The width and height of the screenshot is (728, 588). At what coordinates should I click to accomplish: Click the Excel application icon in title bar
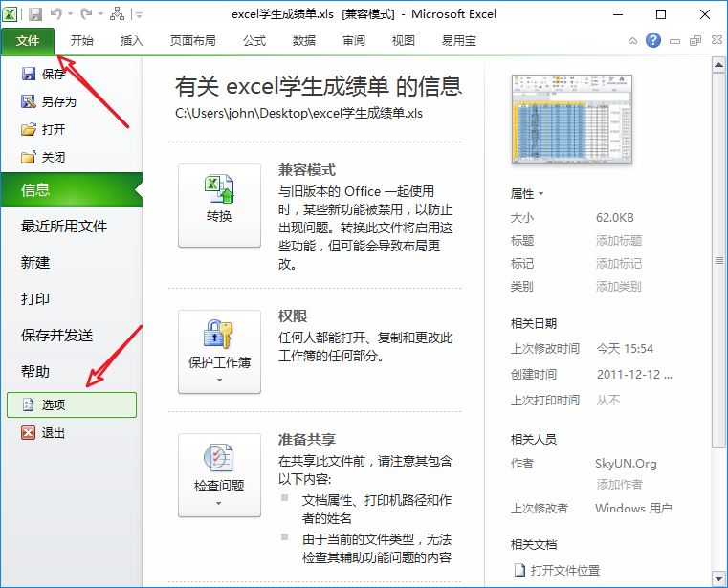pyautogui.click(x=10, y=14)
